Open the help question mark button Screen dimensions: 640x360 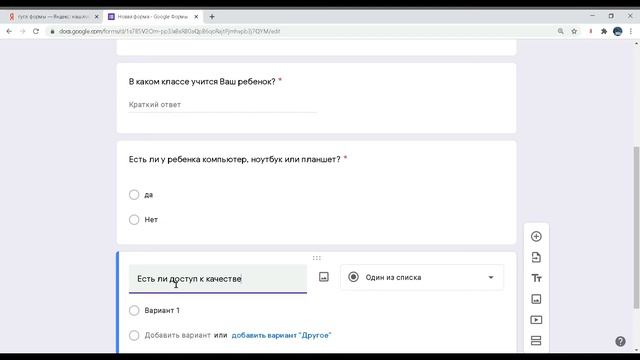(x=620, y=341)
